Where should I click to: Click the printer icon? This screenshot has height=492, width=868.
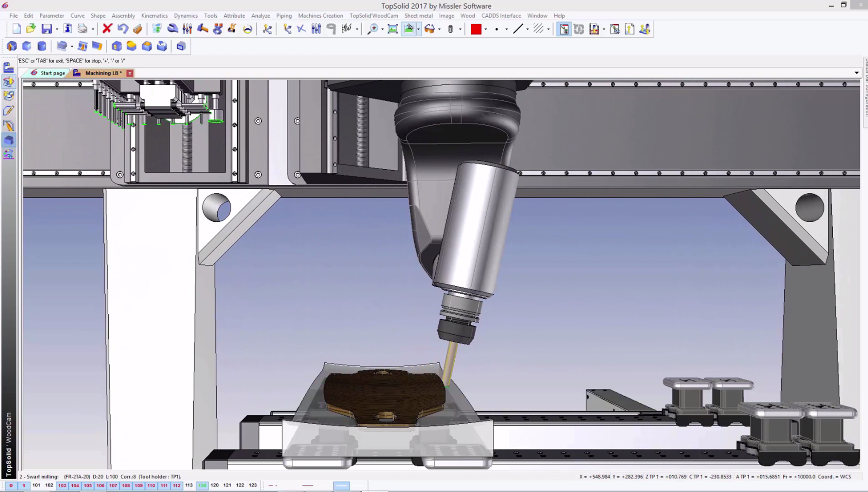point(82,29)
